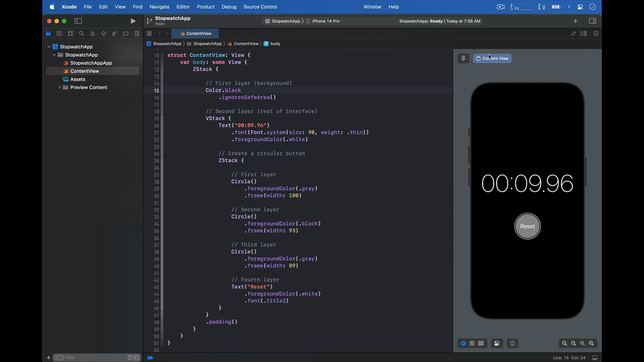The image size is (644, 362).
Task: Open the body jump bar menu
Action: pyautogui.click(x=274, y=44)
